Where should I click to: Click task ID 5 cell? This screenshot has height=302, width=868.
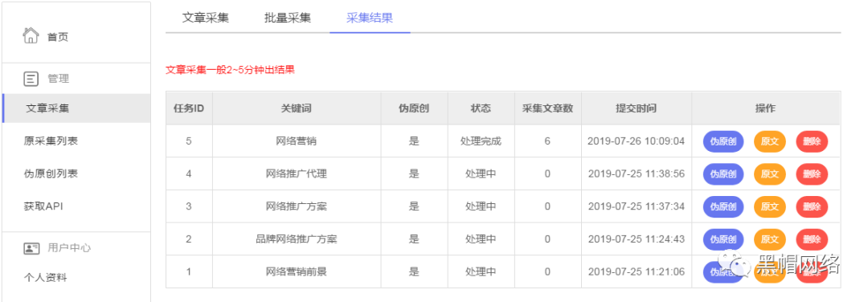189,141
